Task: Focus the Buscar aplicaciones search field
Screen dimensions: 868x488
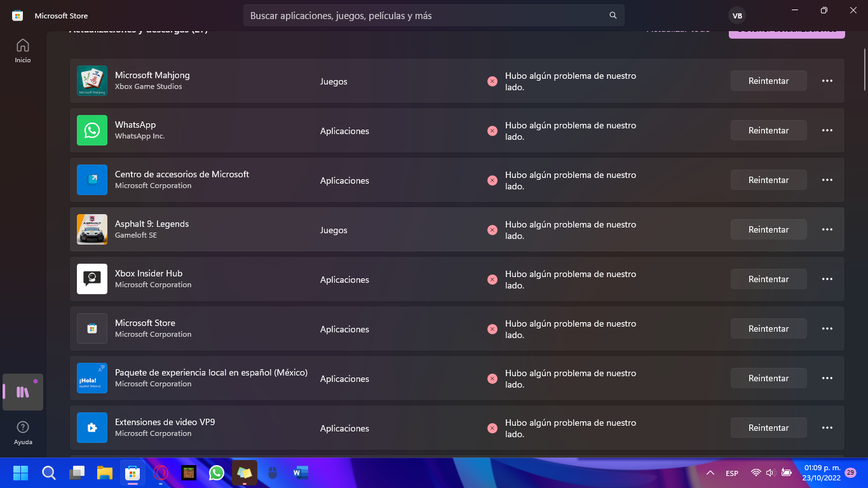Action: tap(434, 15)
